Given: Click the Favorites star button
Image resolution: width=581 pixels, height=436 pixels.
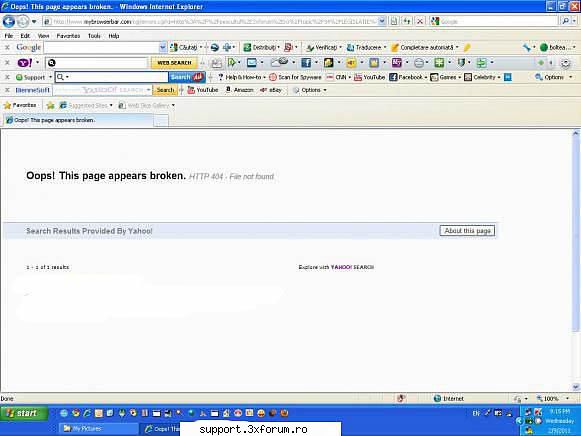Looking at the screenshot, I should tap(20, 105).
